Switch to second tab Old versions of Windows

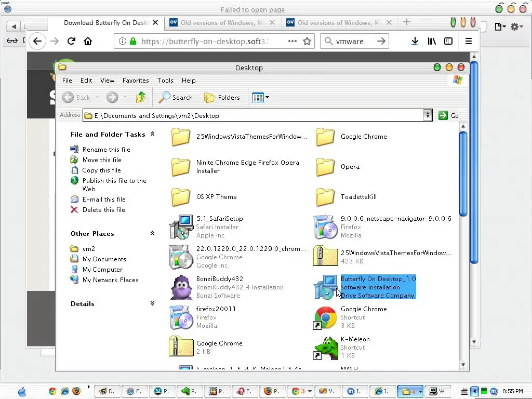pos(222,23)
